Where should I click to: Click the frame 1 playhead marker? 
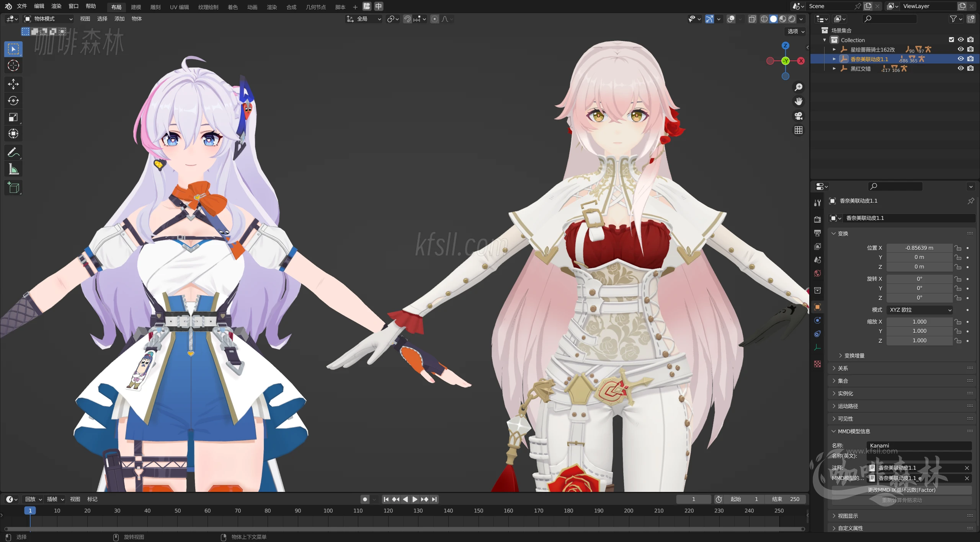30,511
